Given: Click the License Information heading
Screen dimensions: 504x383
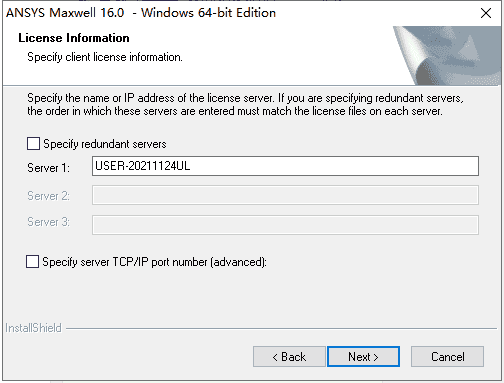Looking at the screenshot, I should 74,38.
